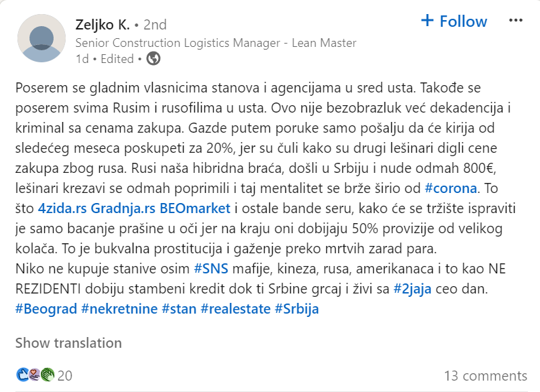Click the globe public visibility icon
The height and width of the screenshot is (392, 540).
[153, 59]
